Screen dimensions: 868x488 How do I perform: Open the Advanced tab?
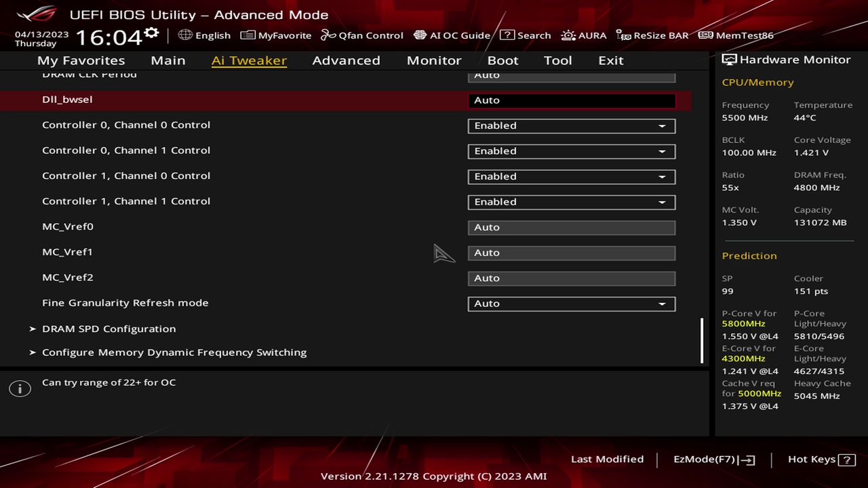coord(346,60)
